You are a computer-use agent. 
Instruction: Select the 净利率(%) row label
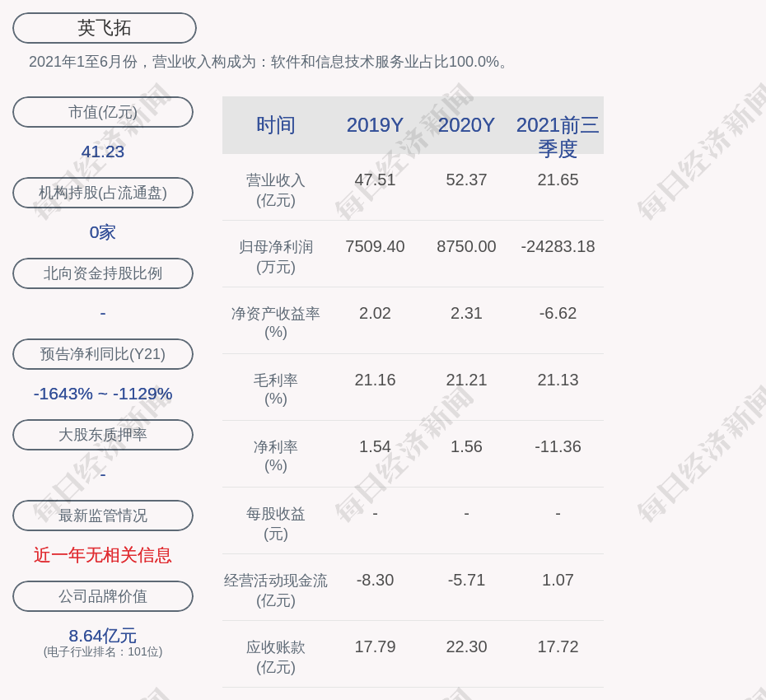tap(276, 456)
